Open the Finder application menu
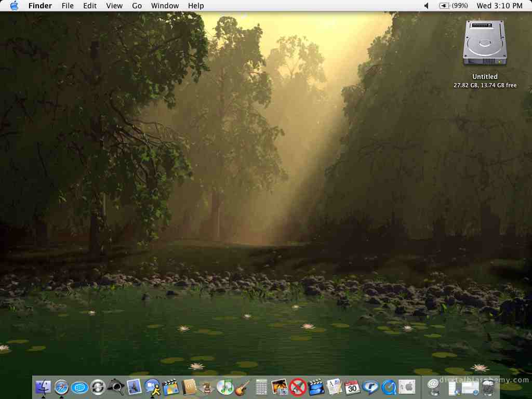The height and width of the screenshot is (399, 532). pos(40,6)
